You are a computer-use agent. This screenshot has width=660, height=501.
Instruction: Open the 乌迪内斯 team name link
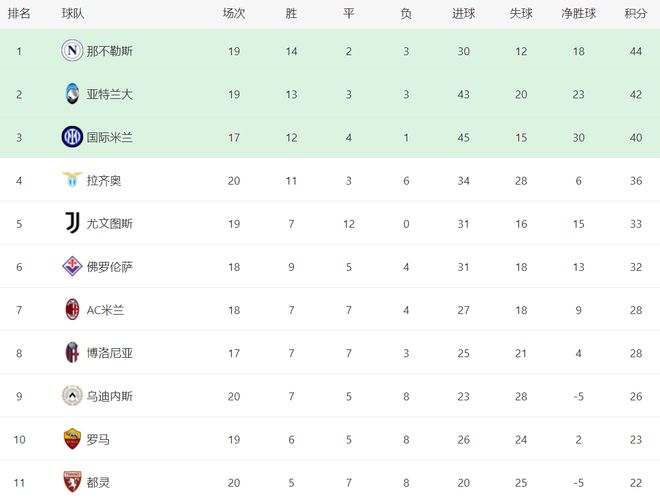point(109,395)
